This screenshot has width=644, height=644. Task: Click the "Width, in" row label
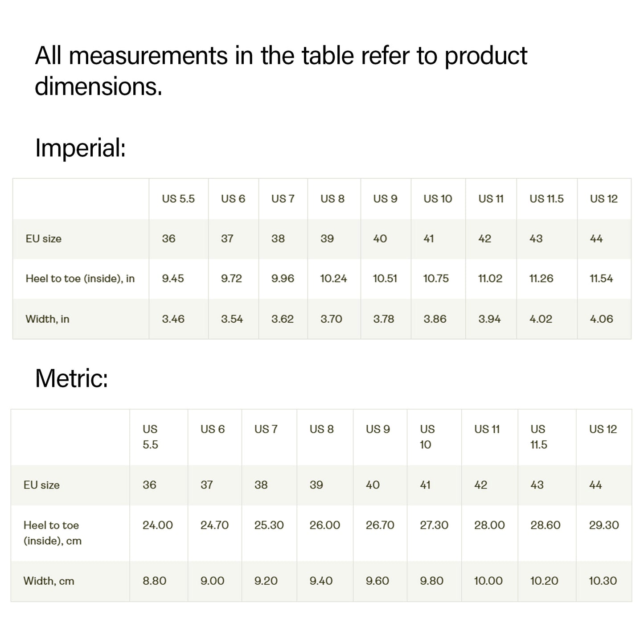[47, 319]
